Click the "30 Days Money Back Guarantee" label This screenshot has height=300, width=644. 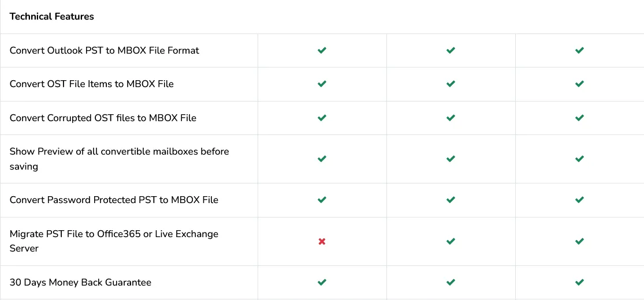coord(80,282)
